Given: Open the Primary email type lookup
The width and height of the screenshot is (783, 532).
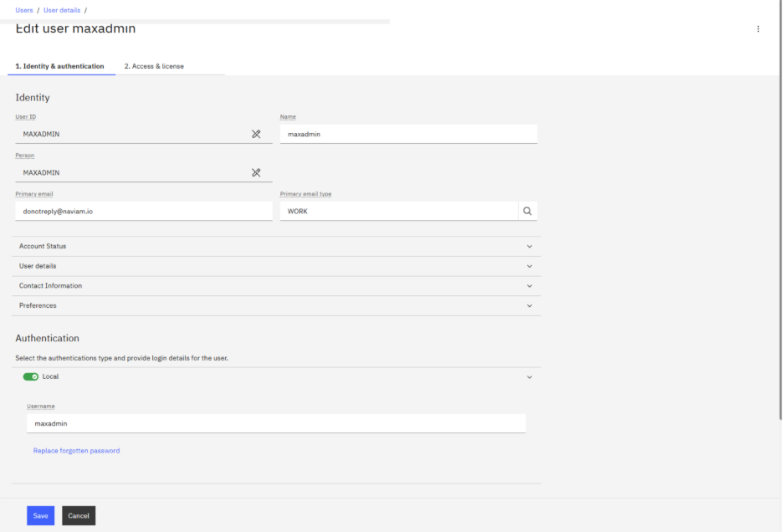Looking at the screenshot, I should point(528,211).
